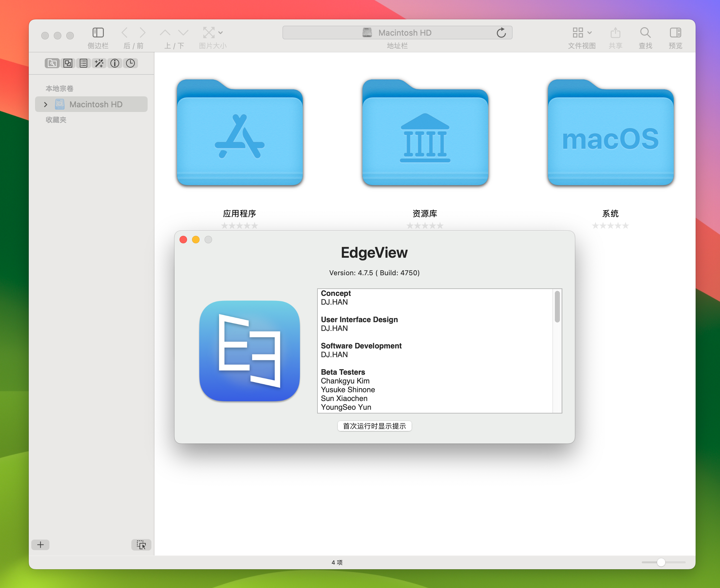The image size is (720, 588).
Task: Click the EdgeView app icon in about
Action: [250, 351]
